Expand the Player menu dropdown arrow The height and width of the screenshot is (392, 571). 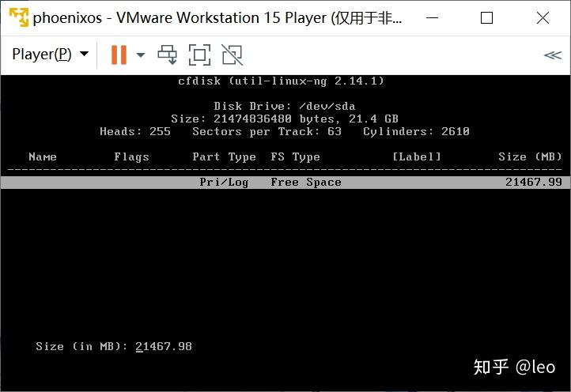click(84, 54)
